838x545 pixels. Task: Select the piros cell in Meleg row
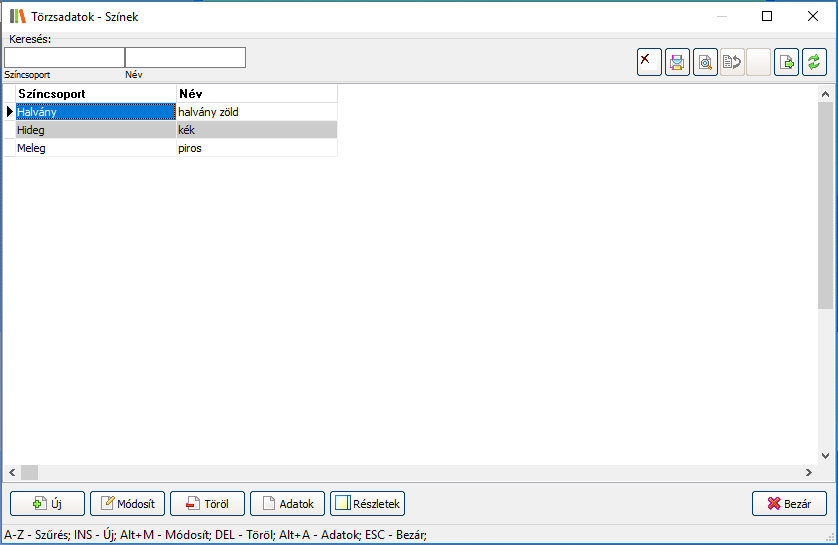(256, 148)
